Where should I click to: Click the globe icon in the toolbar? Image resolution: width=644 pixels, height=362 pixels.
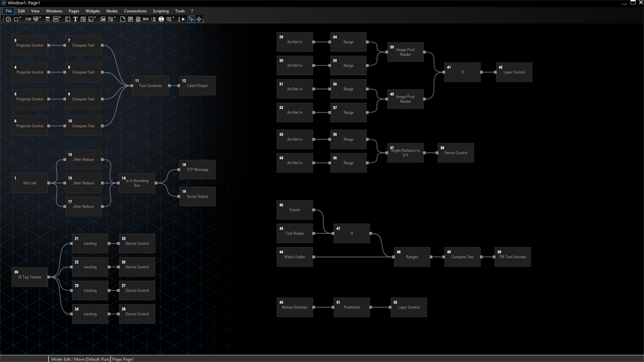point(161,19)
